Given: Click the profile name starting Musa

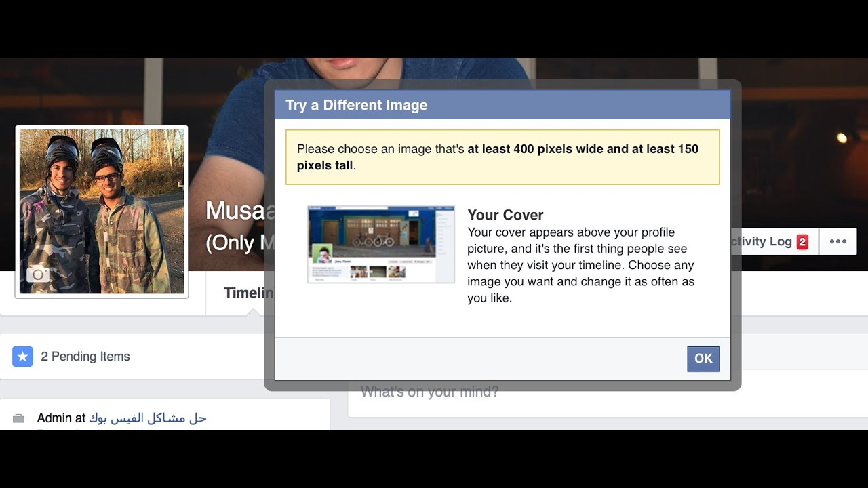Looking at the screenshot, I should [x=240, y=211].
